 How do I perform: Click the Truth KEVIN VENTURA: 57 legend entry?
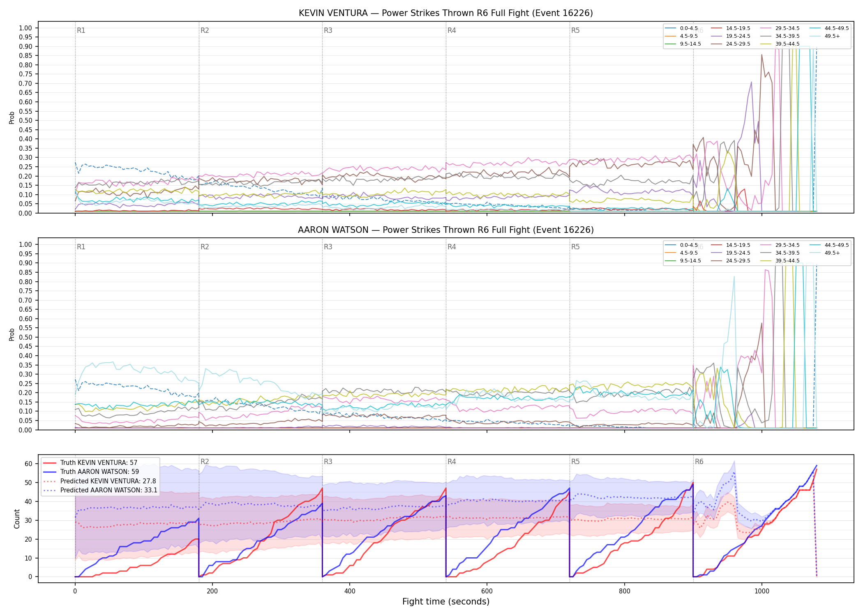point(90,463)
